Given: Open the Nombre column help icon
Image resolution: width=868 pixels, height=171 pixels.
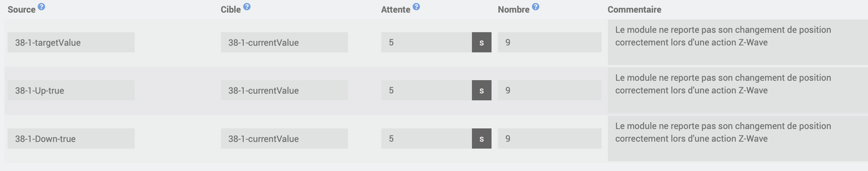Looking at the screenshot, I should pyautogui.click(x=535, y=7).
